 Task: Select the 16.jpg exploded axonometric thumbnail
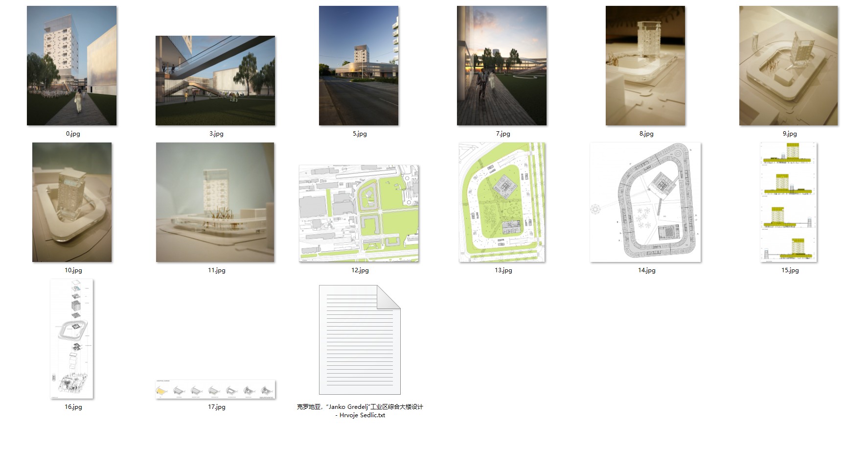click(72, 339)
